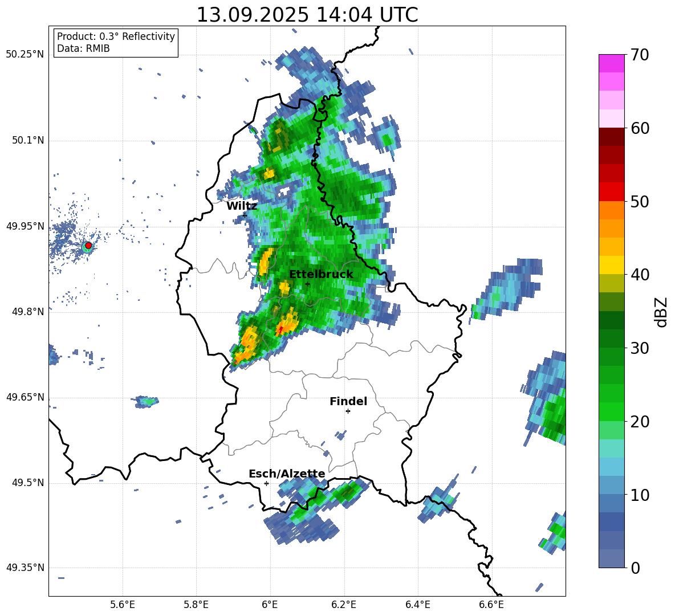Click the 49.95°N latitude label
675x616 pixels.
25,226
